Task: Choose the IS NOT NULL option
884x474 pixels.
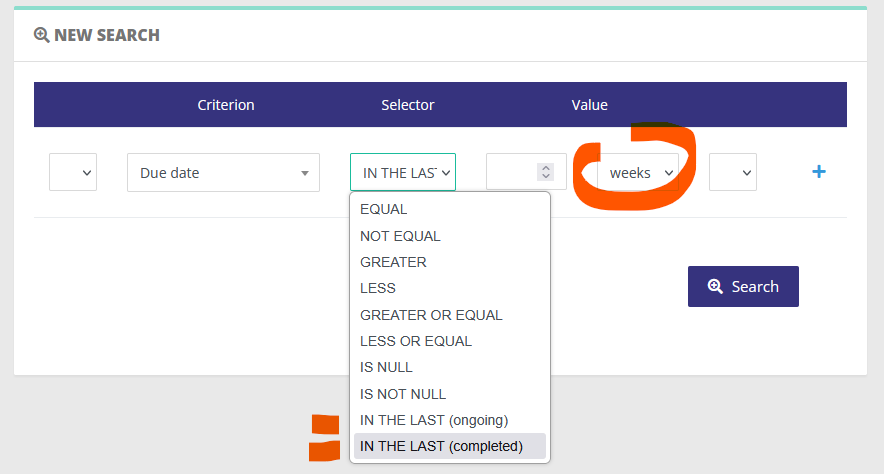Action: (403, 394)
